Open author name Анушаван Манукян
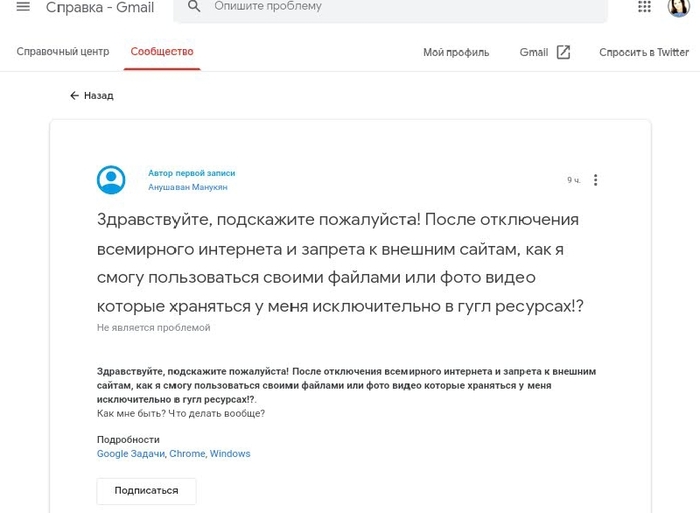Viewport: 700px width, 513px height. (190, 186)
